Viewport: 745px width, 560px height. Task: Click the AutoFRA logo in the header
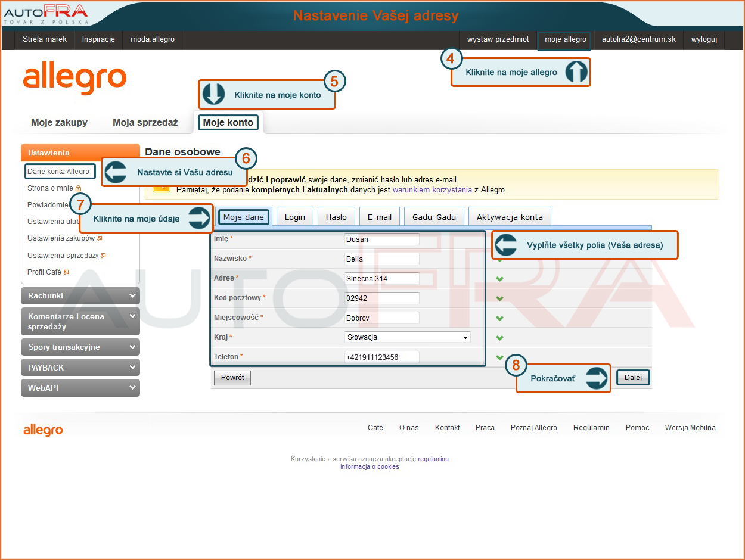[x=46, y=14]
